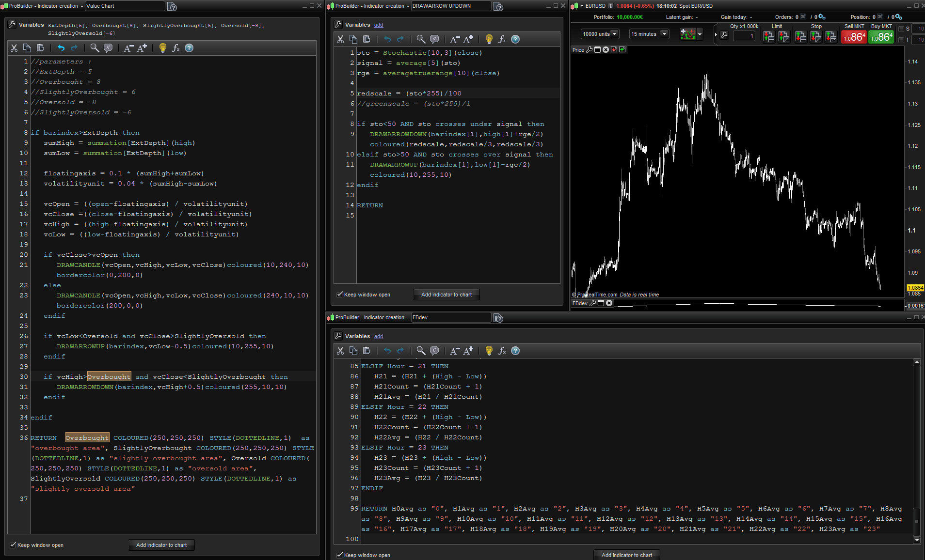925x560 pixels.
Task: Open trading settings wrench next to quantity
Action: point(724,35)
